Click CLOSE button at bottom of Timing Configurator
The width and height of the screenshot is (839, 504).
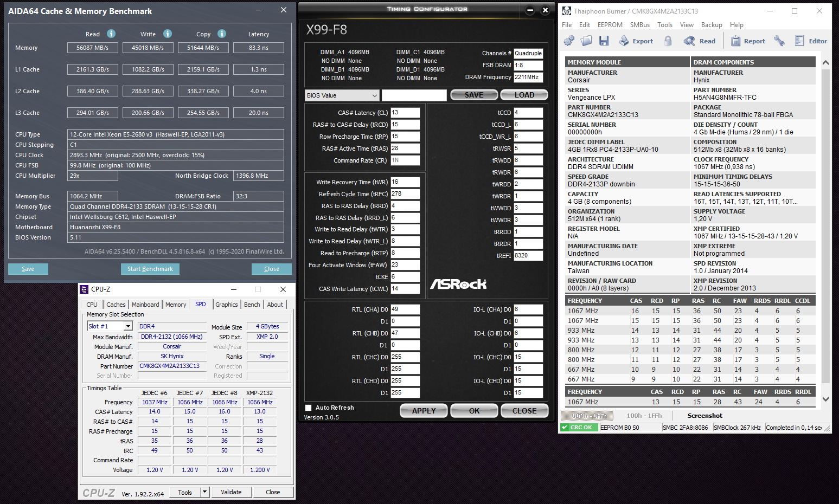[x=524, y=411]
